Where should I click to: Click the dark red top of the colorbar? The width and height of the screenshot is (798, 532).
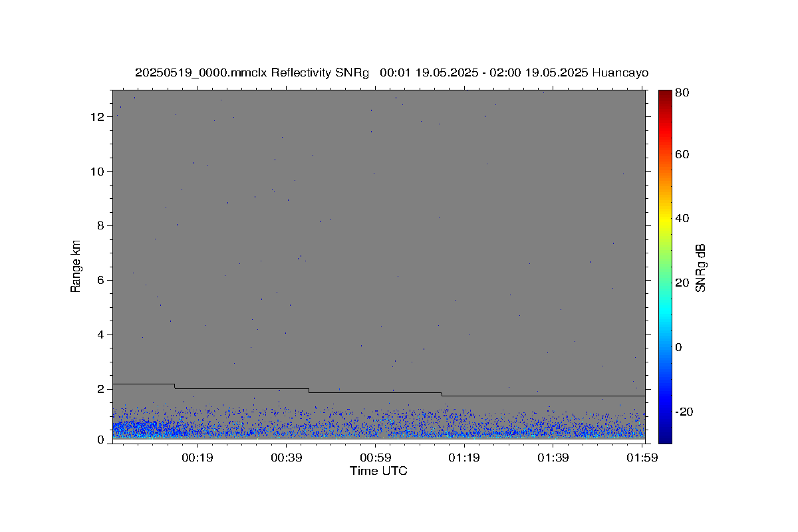point(665,94)
